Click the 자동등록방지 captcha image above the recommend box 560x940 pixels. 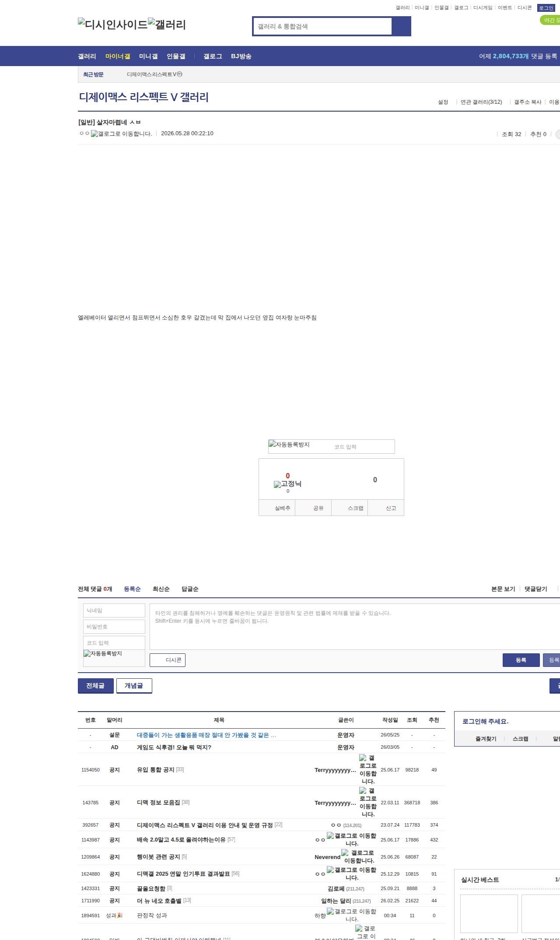tap(289, 445)
